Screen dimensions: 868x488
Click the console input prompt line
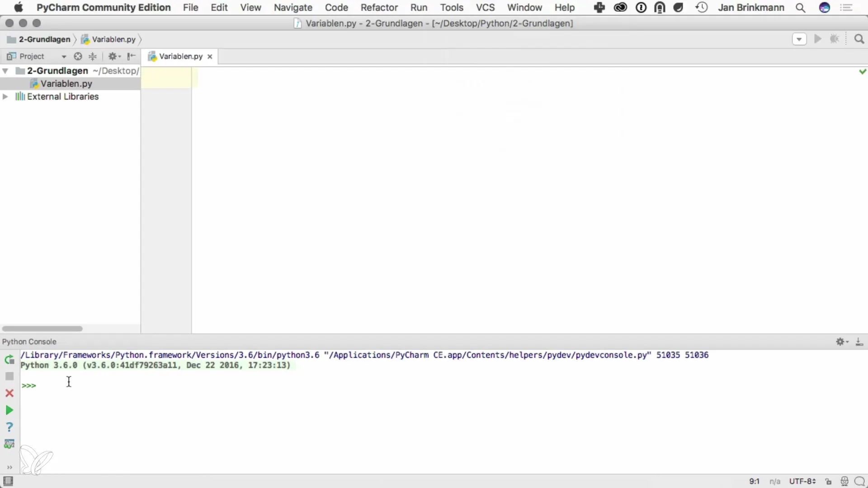click(443, 385)
